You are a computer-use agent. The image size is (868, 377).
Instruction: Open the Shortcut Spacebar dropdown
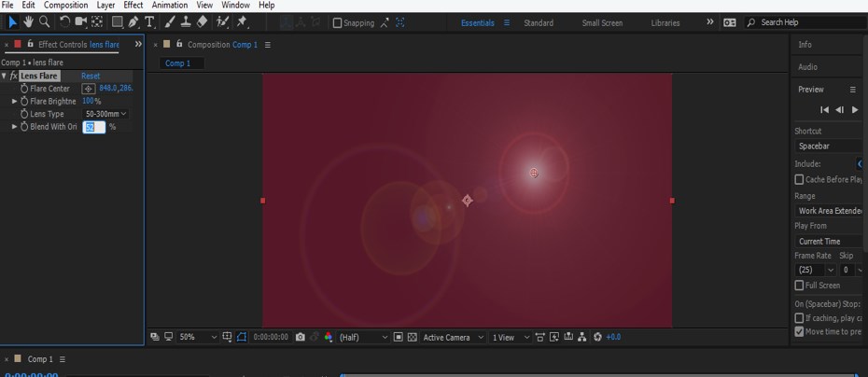(829, 147)
